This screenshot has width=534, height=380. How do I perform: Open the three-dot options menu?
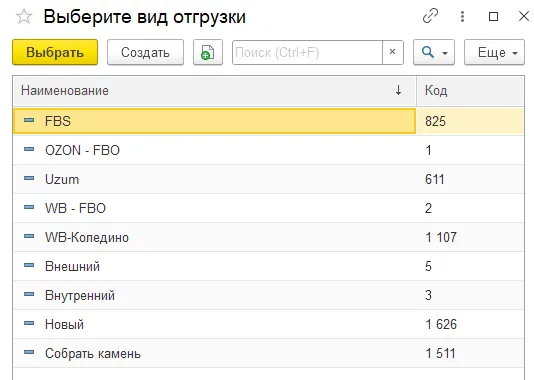(462, 16)
